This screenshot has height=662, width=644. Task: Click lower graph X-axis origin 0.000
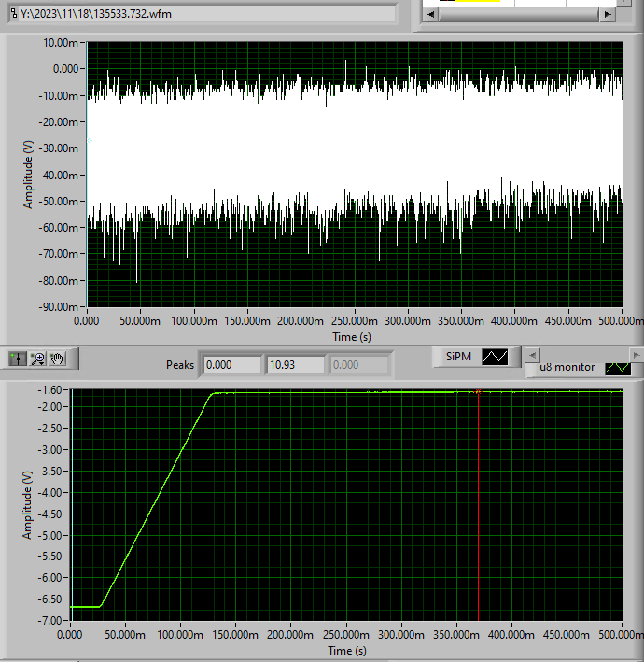tap(70, 635)
